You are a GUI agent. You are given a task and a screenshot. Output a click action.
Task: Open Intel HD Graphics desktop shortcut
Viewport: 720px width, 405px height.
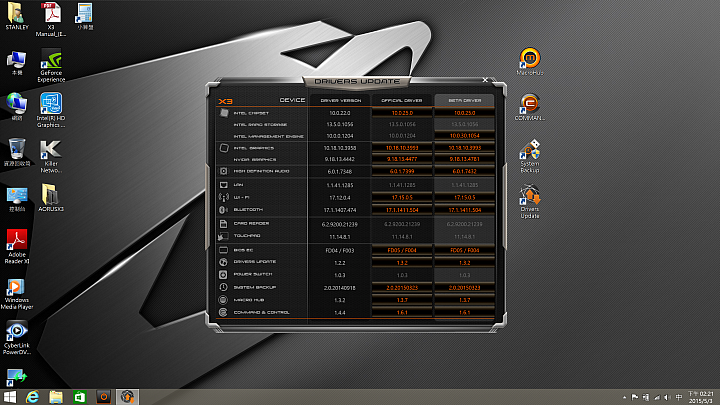51,111
